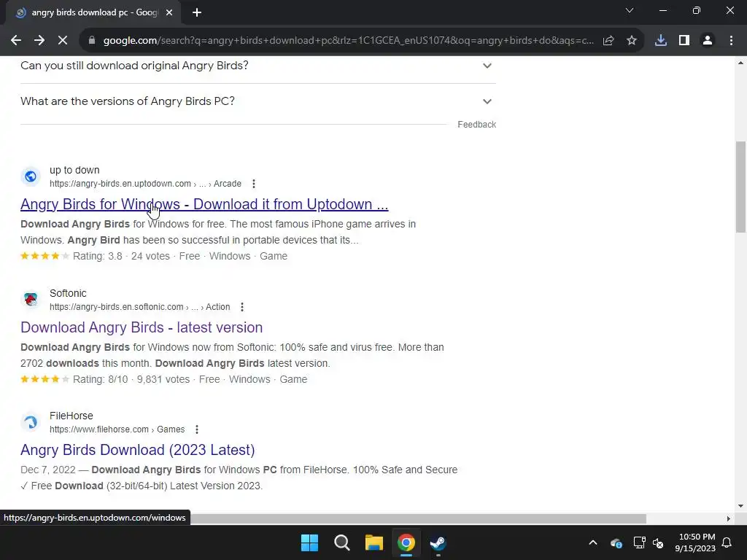The width and height of the screenshot is (747, 560).
Task: Open Chrome downloads icon
Action: (x=661, y=41)
